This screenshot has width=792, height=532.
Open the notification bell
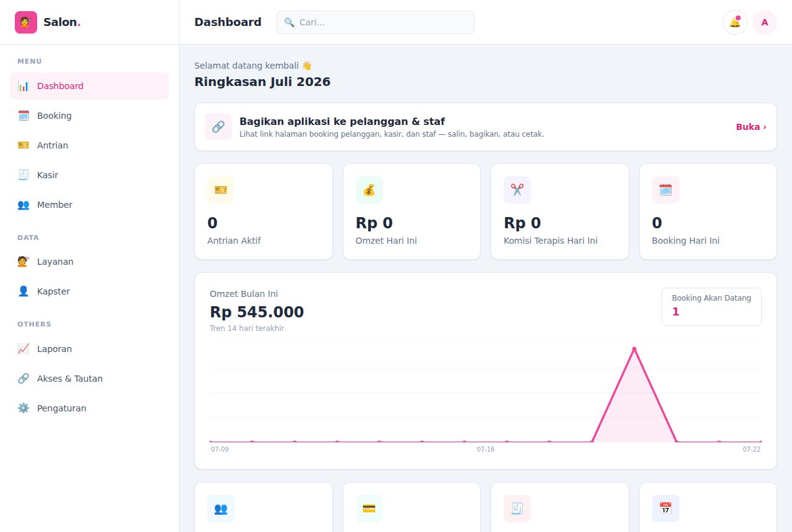(735, 22)
